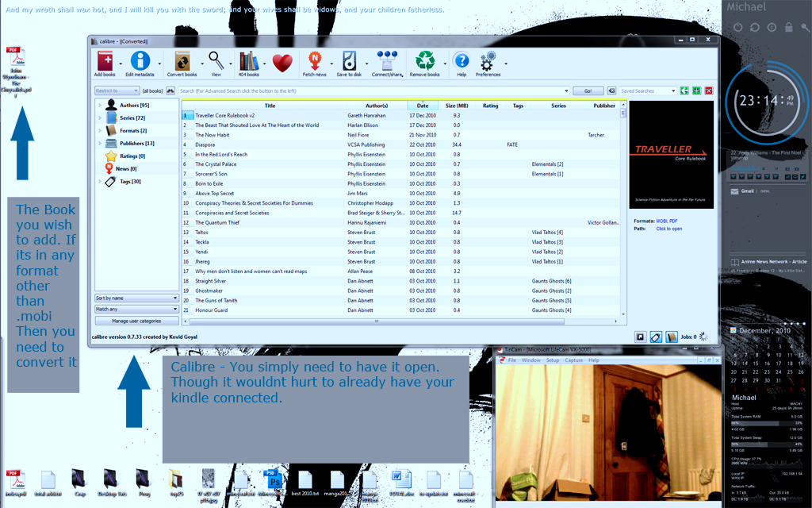
Task: Click the Add books icon
Action: tap(105, 61)
